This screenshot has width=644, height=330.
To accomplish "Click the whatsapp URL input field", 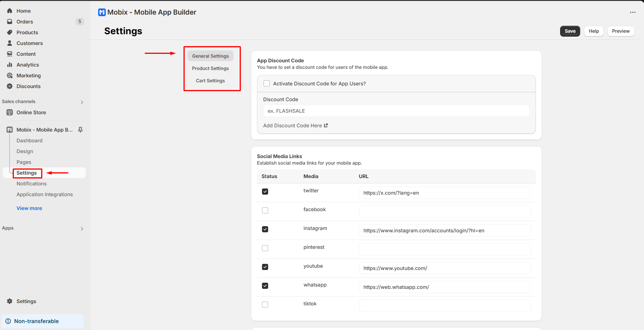I will point(445,287).
